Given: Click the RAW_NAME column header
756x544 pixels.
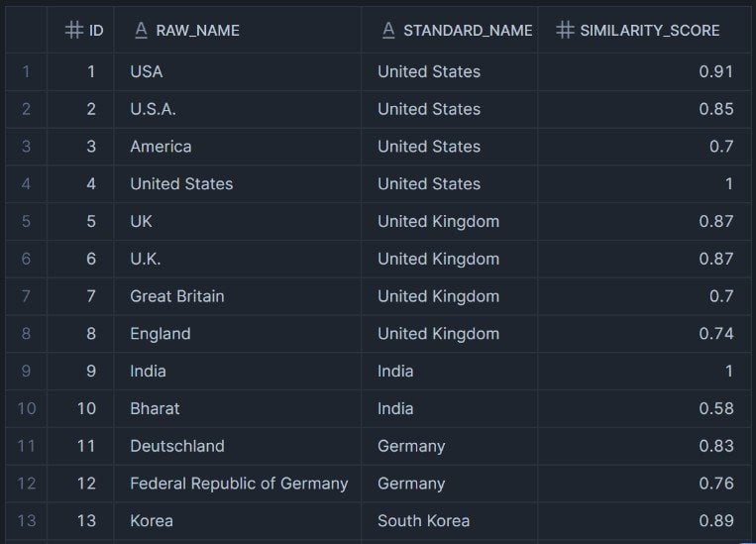Looking at the screenshot, I should [197, 31].
